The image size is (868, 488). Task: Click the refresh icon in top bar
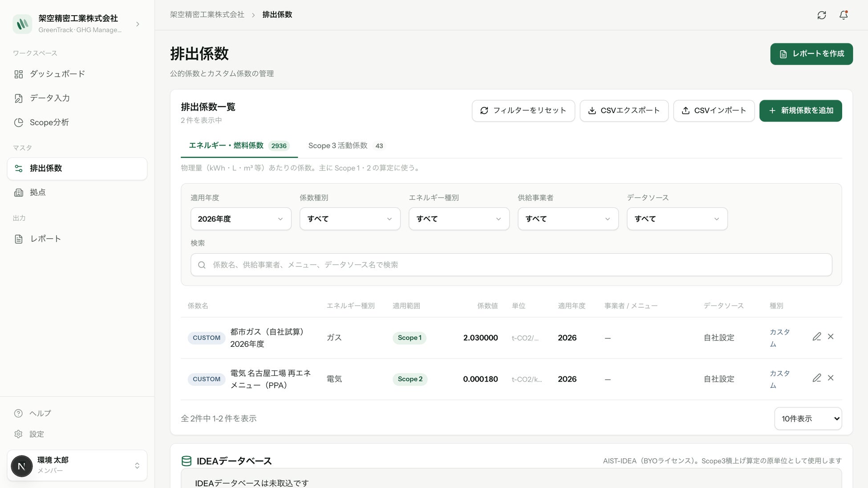point(822,15)
